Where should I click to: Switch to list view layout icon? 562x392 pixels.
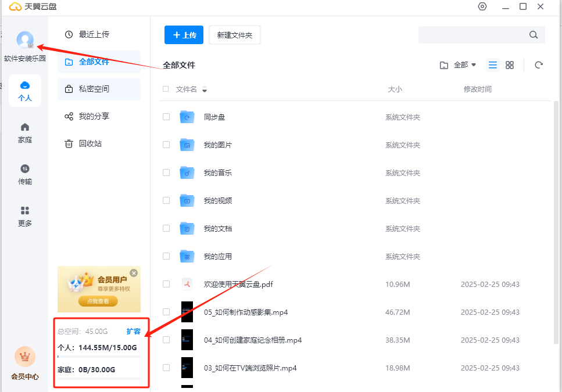(493, 65)
